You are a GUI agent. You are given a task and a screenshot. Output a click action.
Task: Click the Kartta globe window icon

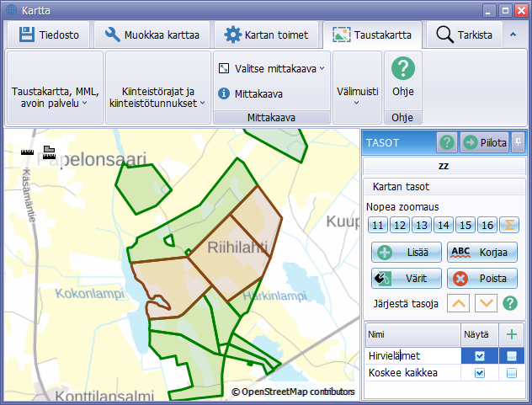pos(11,10)
